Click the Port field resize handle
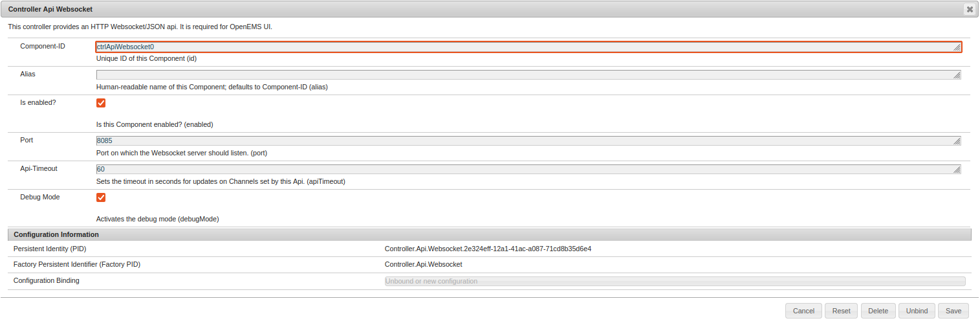This screenshot has width=980, height=325. pyautogui.click(x=957, y=142)
